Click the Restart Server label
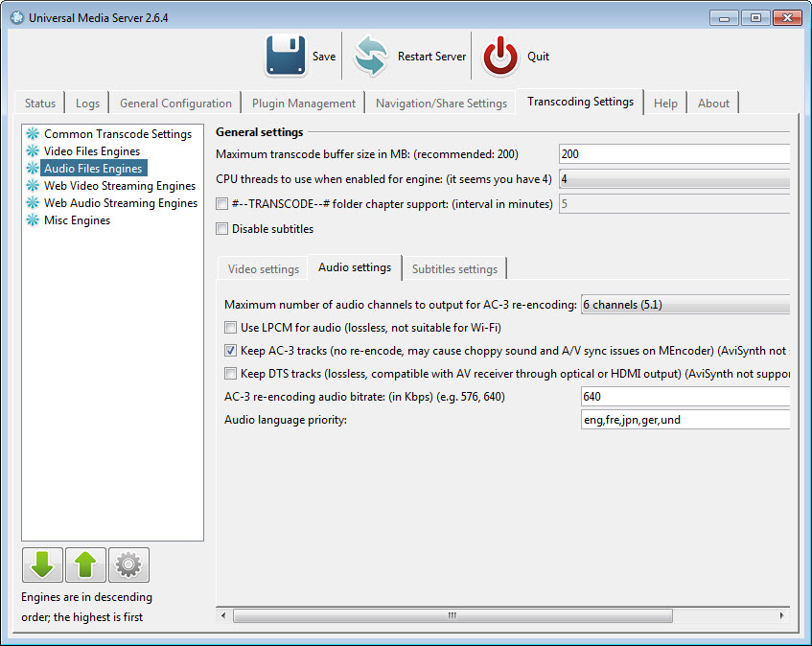 (431, 56)
